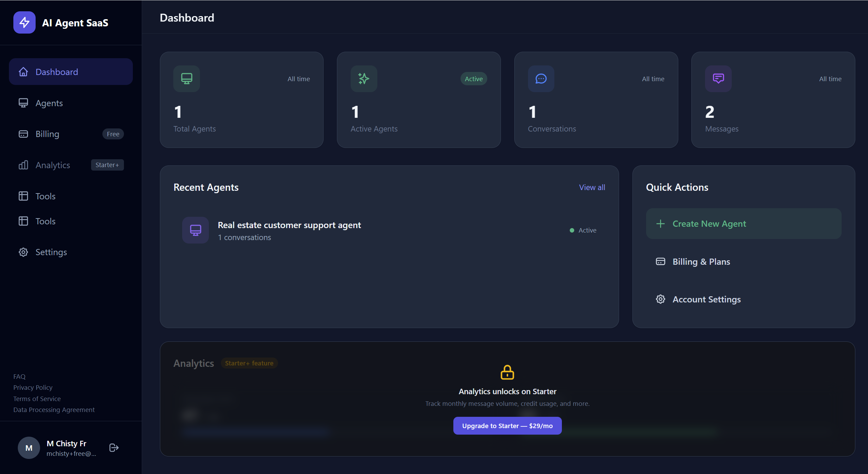Click the AI Agent SaaS lightning logo

point(24,22)
